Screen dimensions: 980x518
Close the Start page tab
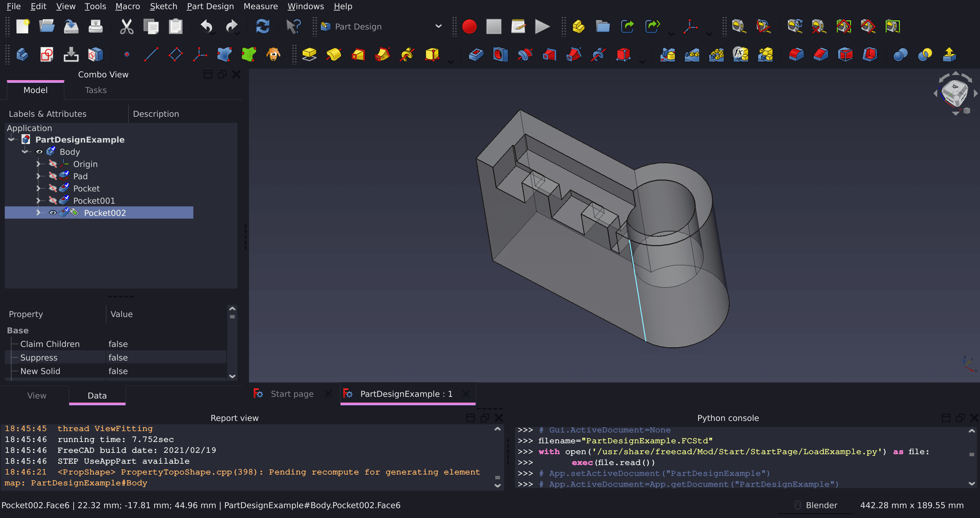[x=328, y=393]
